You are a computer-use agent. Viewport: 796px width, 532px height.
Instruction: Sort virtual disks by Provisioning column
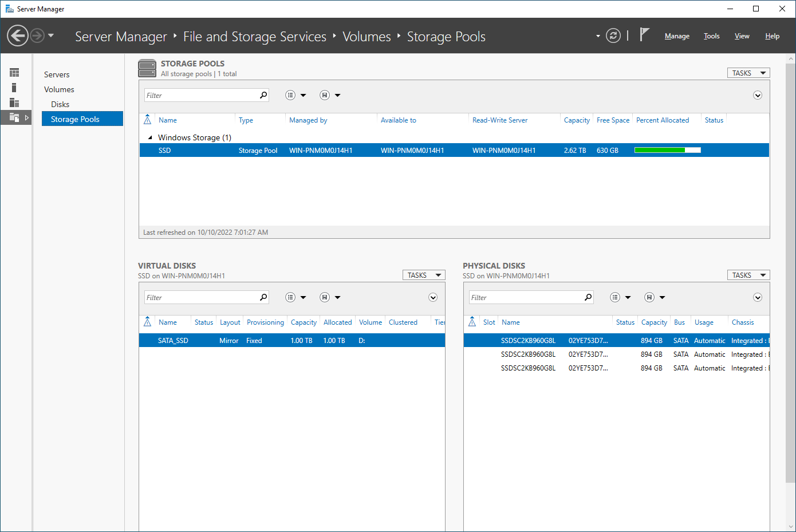(x=265, y=322)
